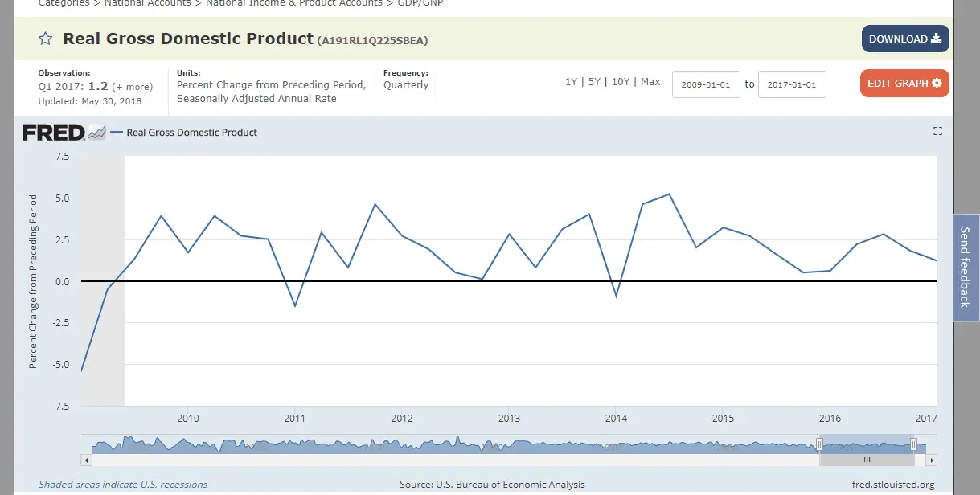The width and height of the screenshot is (980, 495).
Task: Open fullscreen view of the graph
Action: [x=937, y=131]
